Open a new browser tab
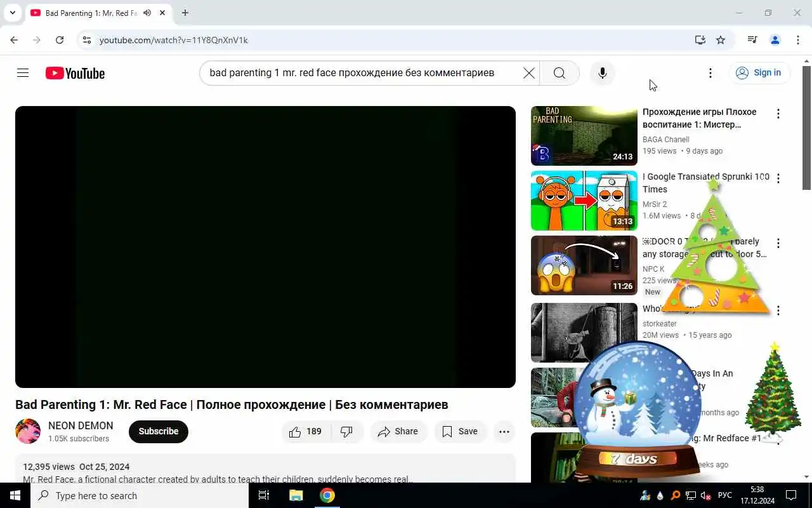The image size is (812, 508). [185, 13]
